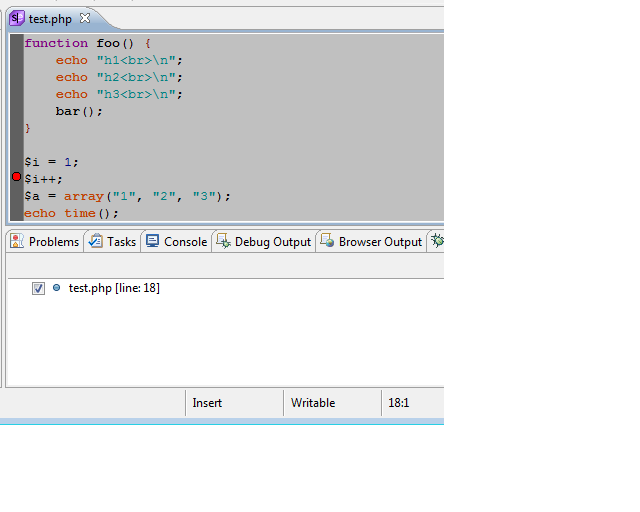Click the 'echo time();' line
Viewport: 640px width, 512px height.
tap(71, 213)
